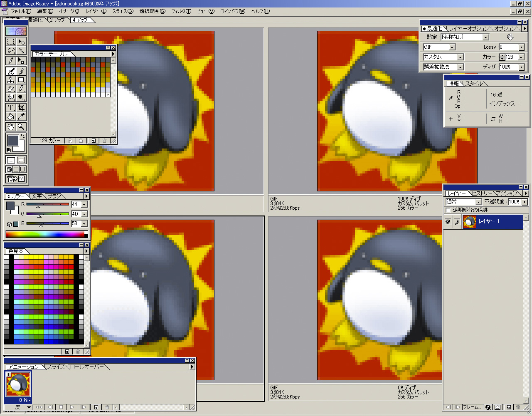This screenshot has height=416, width=532.
Task: Switch to standard window screen mode
Action: [9, 169]
